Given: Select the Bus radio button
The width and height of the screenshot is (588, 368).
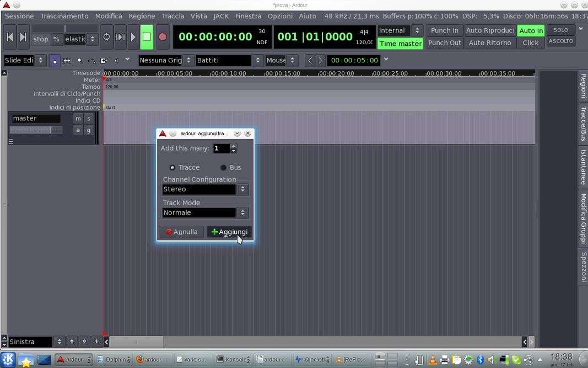Looking at the screenshot, I should tap(223, 168).
